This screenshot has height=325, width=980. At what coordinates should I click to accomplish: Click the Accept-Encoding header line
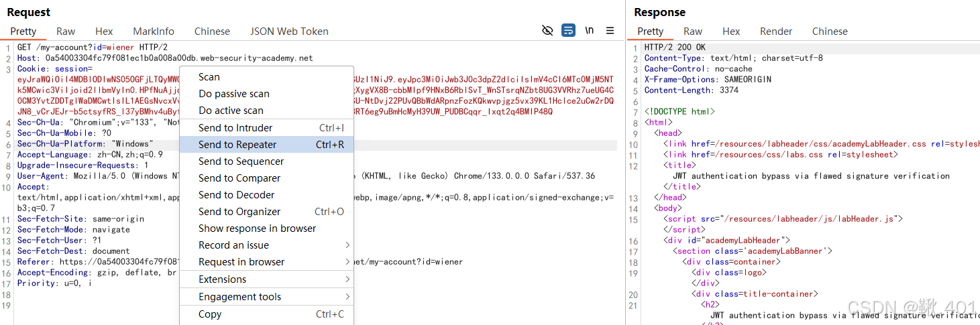[97, 273]
